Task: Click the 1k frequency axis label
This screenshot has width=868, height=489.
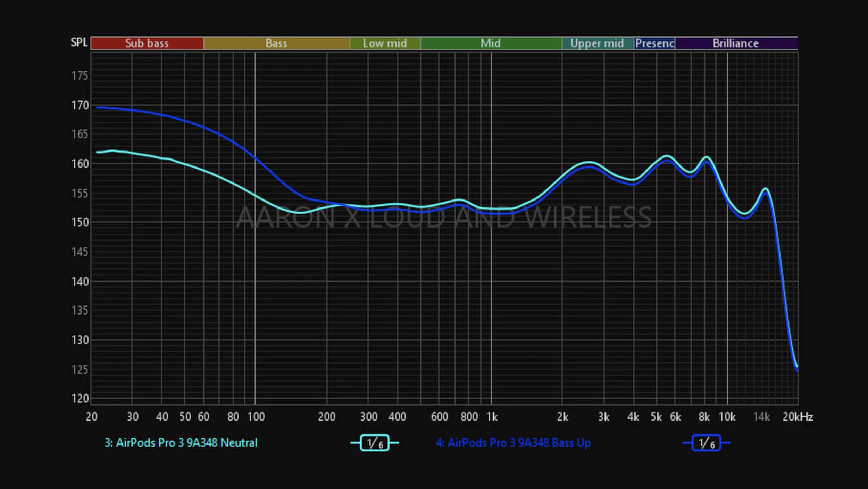Action: tap(492, 417)
